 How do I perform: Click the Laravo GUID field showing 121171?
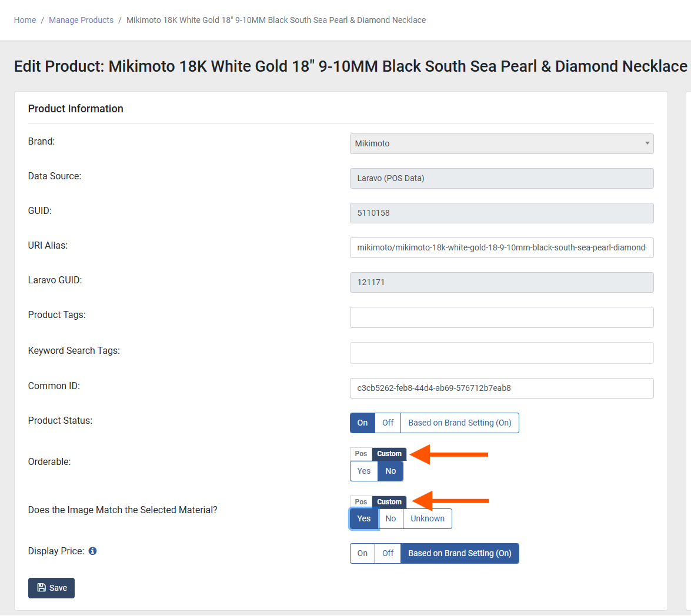[502, 282]
